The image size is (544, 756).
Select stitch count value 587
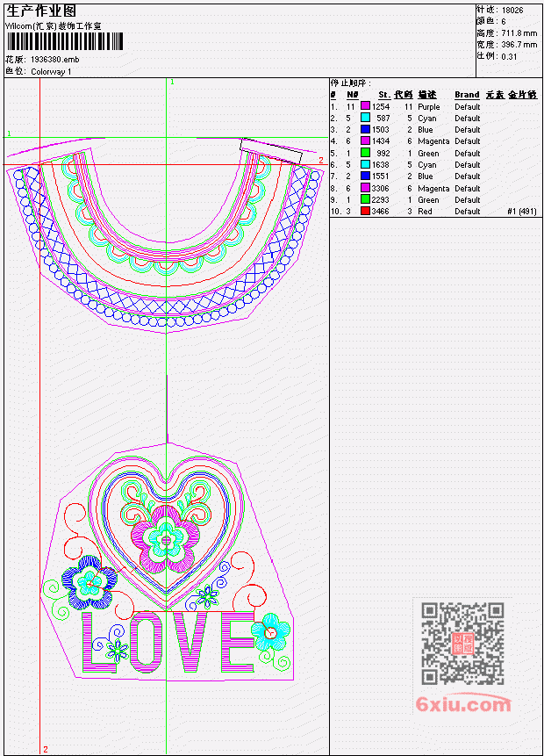[383, 119]
